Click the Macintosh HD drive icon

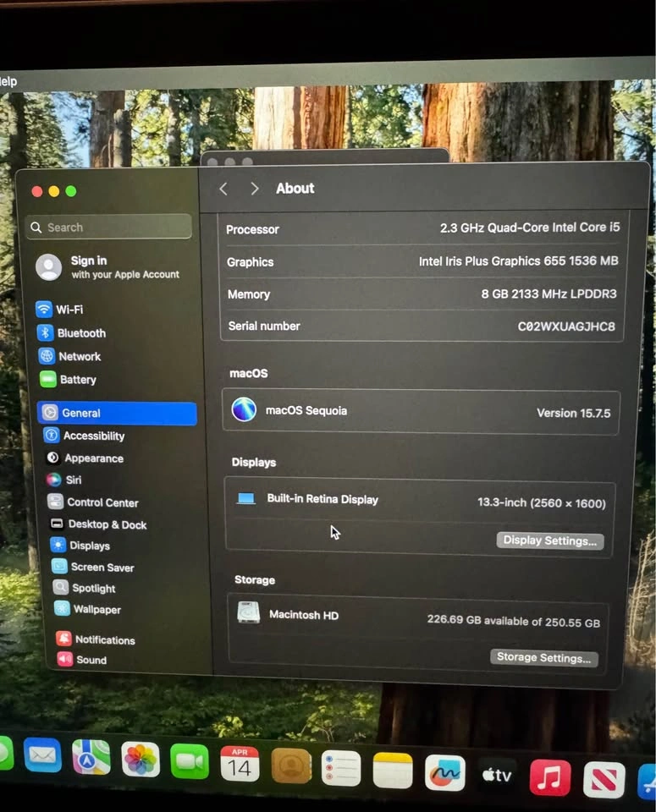(249, 612)
